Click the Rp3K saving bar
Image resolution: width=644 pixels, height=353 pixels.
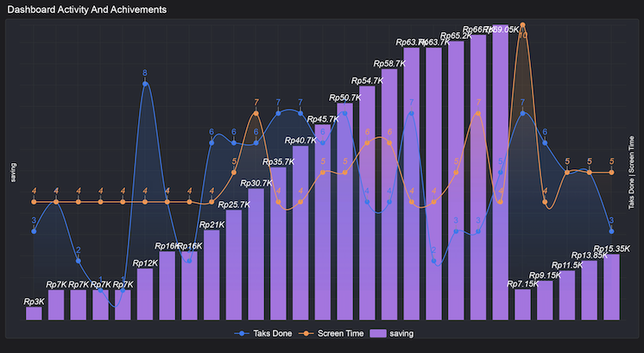tap(35, 313)
